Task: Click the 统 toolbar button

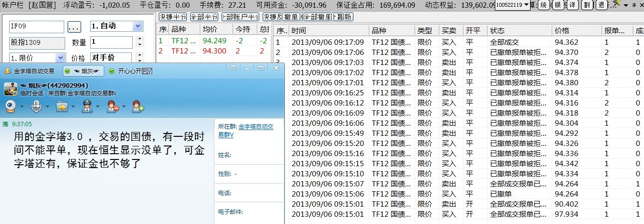Action: pos(543,5)
